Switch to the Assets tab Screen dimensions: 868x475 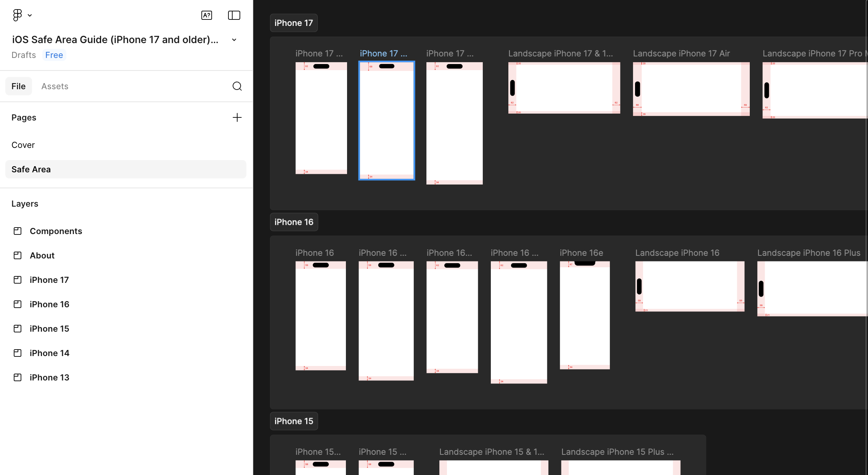click(55, 86)
